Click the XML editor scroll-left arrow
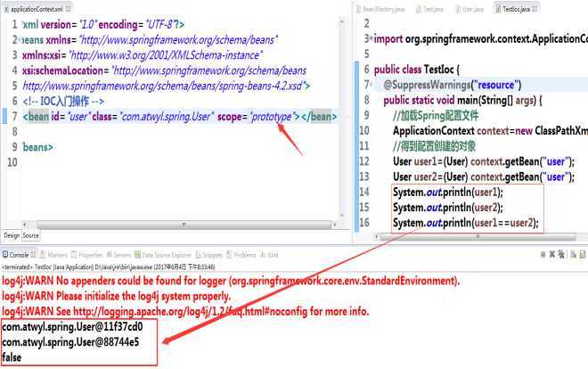Screen dimensions: 588x369 pyautogui.click(x=24, y=225)
